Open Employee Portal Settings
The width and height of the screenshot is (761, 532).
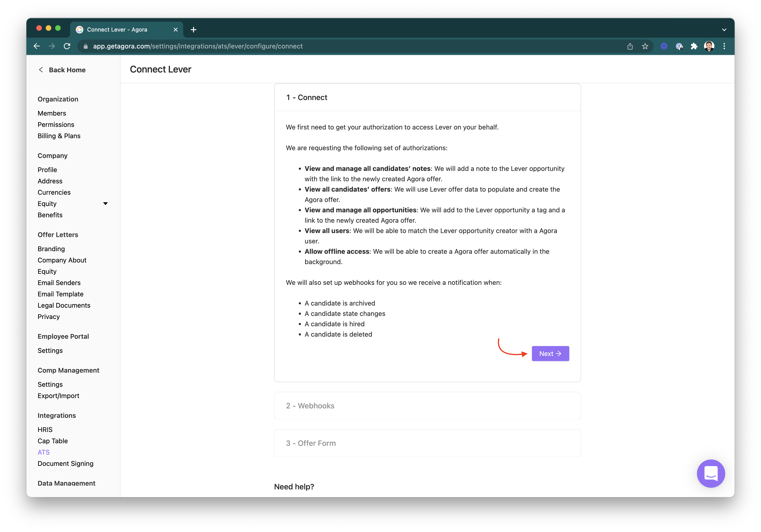(50, 350)
